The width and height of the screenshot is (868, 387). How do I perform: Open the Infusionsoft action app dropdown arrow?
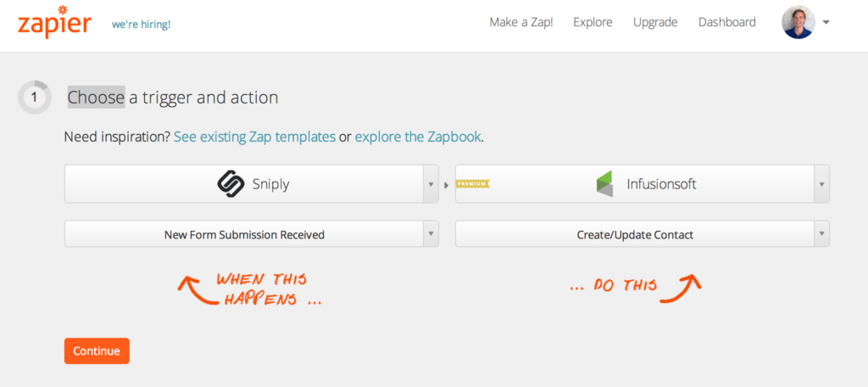click(821, 183)
